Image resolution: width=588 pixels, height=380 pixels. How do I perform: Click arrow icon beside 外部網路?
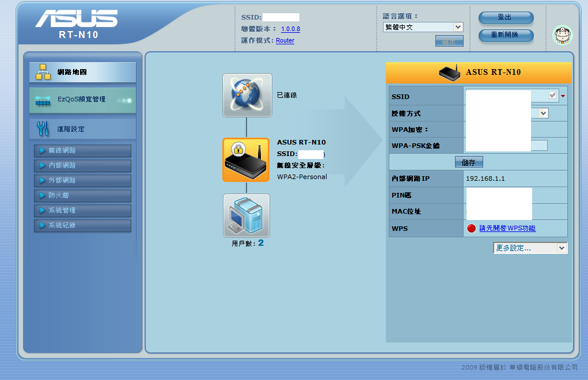pyautogui.click(x=43, y=181)
